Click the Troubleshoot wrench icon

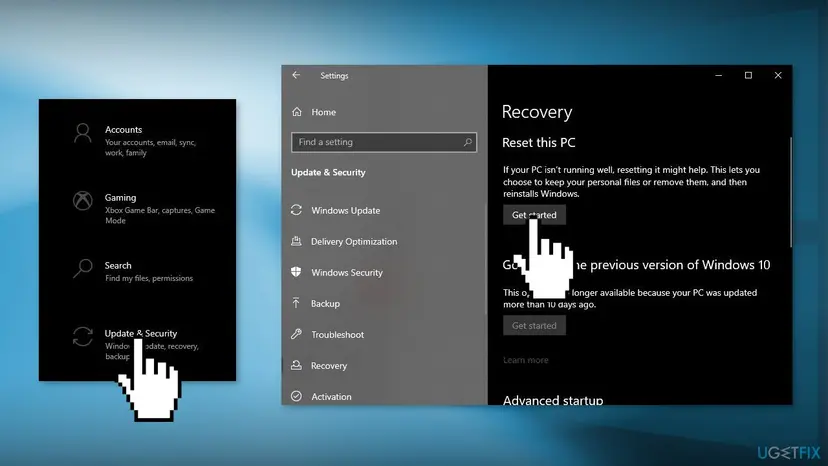[296, 334]
